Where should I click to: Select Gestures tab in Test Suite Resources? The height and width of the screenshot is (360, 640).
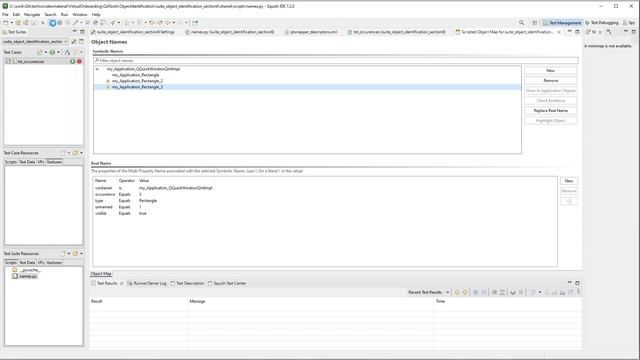click(x=54, y=263)
